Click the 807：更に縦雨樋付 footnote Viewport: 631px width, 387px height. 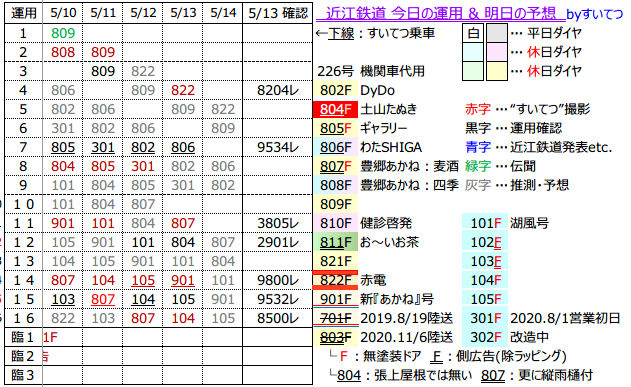pos(537,375)
